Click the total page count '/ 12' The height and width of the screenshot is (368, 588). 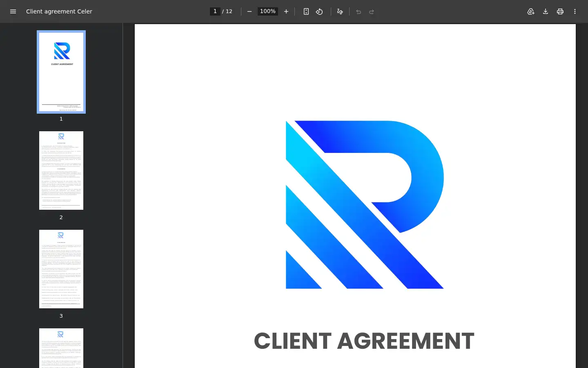(x=227, y=11)
